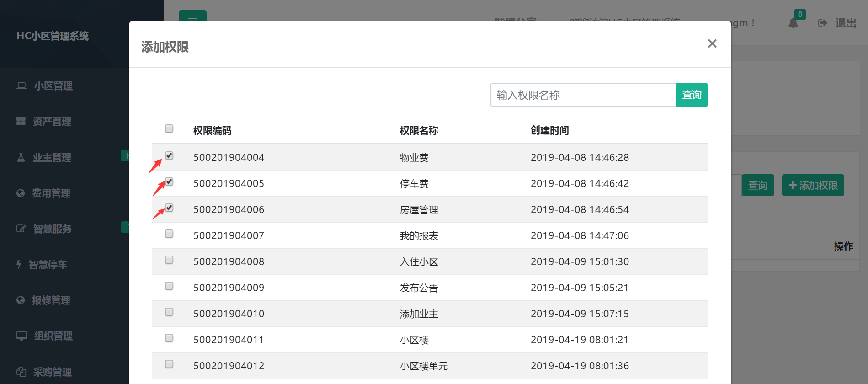Open 采购管理 in the sidebar

[52, 372]
